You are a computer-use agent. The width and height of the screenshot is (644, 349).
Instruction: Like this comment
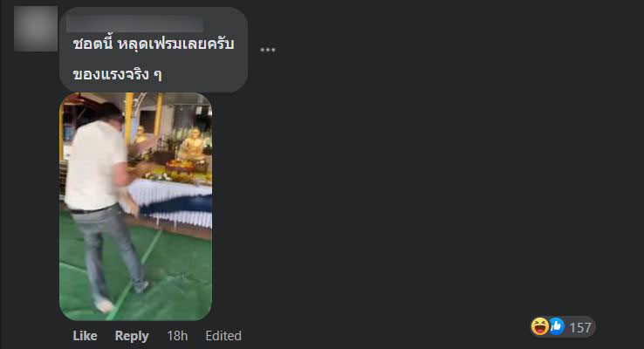85,335
